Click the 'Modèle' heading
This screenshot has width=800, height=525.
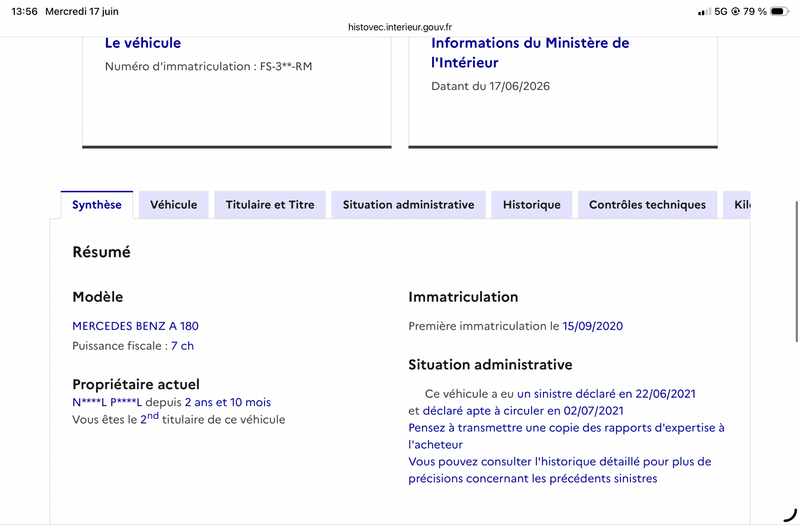97,297
